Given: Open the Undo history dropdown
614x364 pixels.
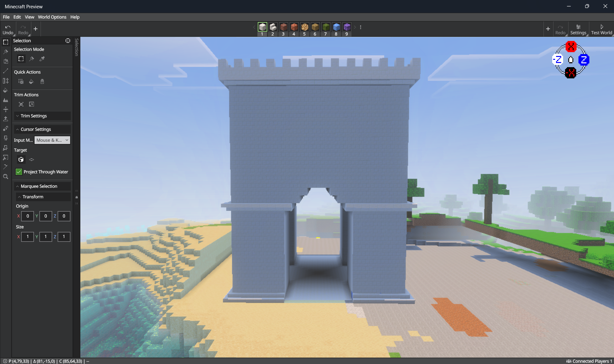Looking at the screenshot, I should click(x=14, y=35).
